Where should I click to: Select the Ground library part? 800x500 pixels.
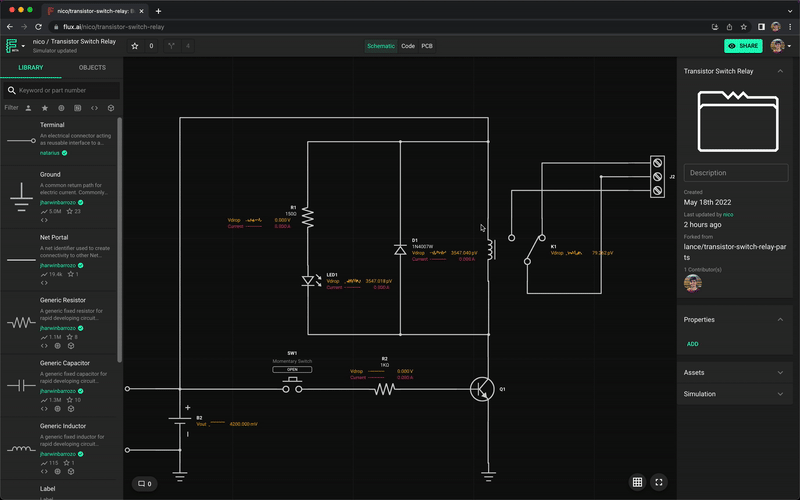pos(59,197)
